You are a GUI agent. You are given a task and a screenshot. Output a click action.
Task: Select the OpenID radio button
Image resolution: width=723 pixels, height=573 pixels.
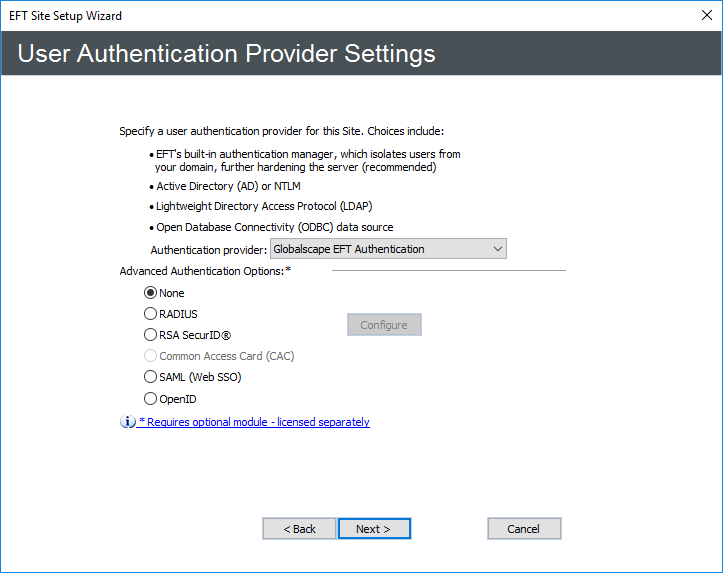tap(151, 399)
